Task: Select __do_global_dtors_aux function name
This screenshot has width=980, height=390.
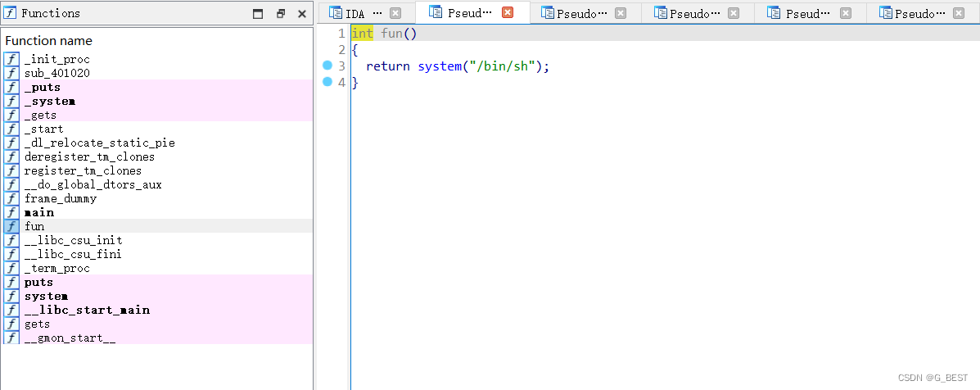Action: click(93, 184)
